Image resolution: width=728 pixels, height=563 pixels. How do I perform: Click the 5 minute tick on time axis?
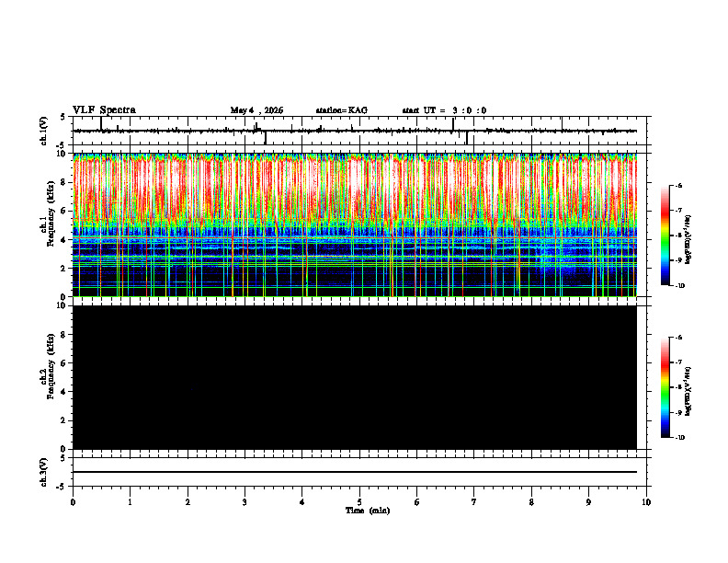coord(359,502)
